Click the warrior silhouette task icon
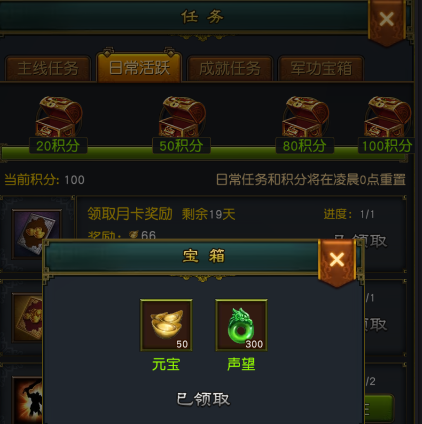 (x=28, y=400)
